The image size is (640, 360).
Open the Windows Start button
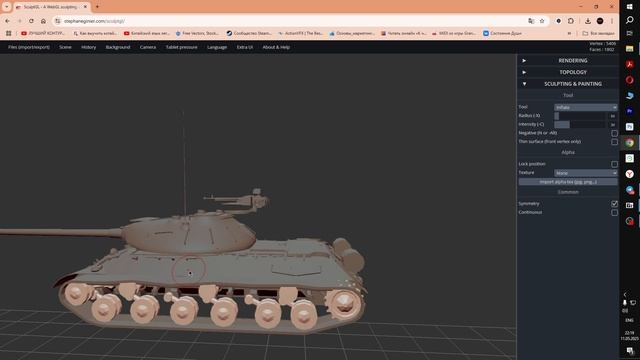coord(629,7)
